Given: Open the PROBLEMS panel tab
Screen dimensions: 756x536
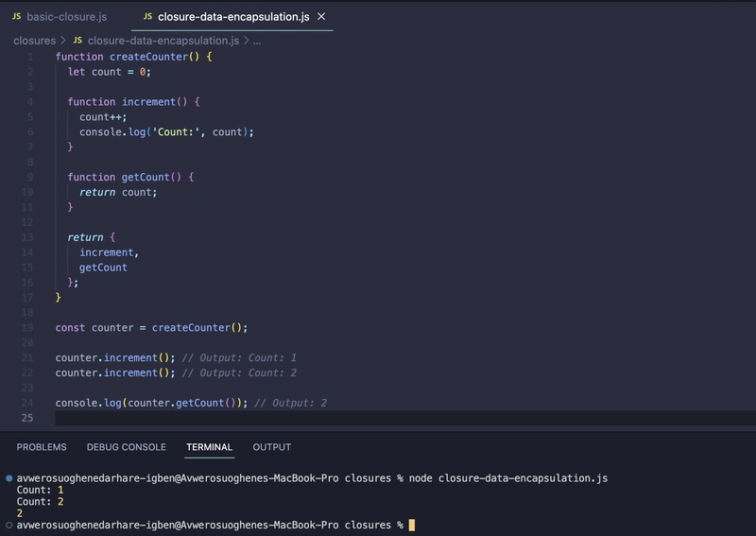Looking at the screenshot, I should 42,447.
